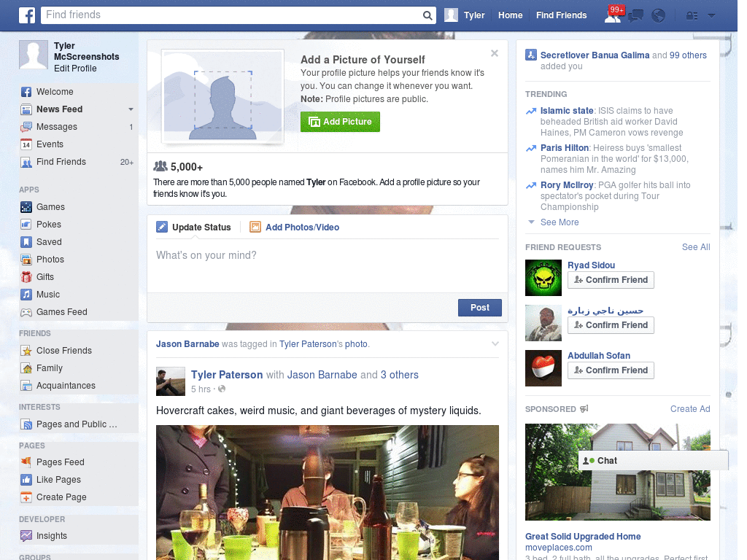Click the blue Post button
This screenshot has width=747, height=560.
click(480, 308)
